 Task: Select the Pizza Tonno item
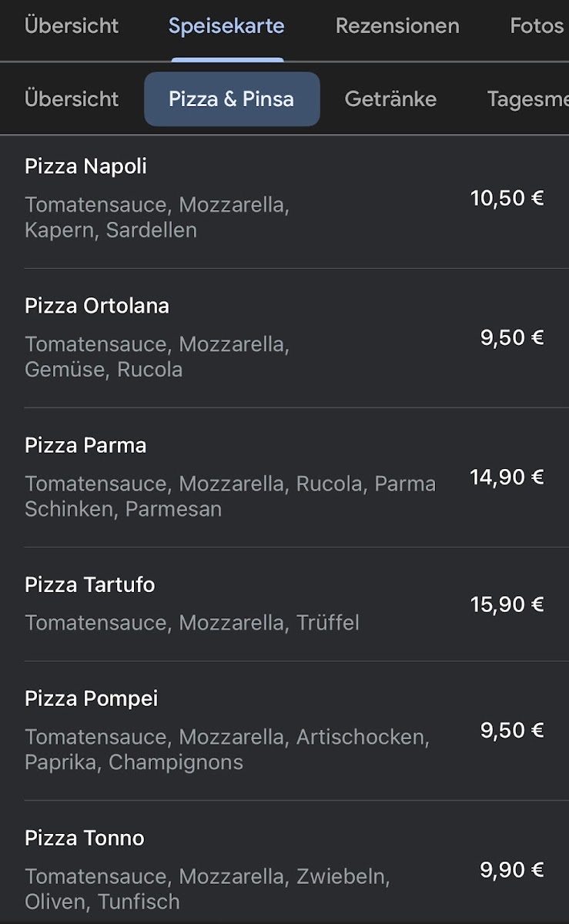[x=85, y=838]
